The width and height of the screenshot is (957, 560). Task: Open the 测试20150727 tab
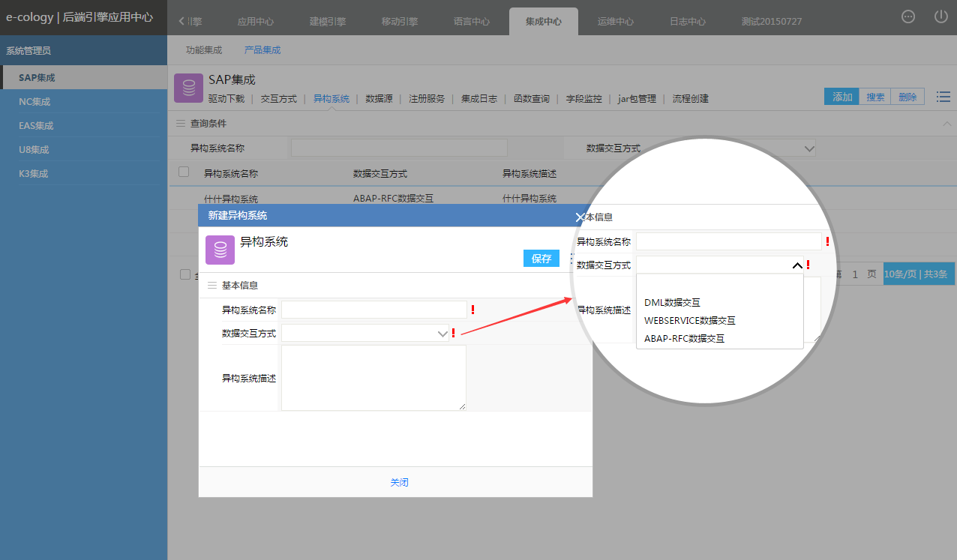pyautogui.click(x=772, y=22)
